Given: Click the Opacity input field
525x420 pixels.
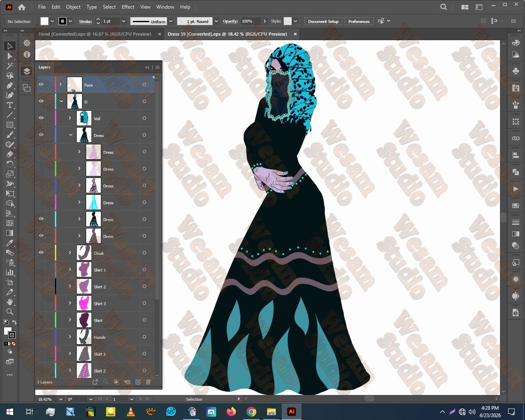Looking at the screenshot, I should coord(251,21).
